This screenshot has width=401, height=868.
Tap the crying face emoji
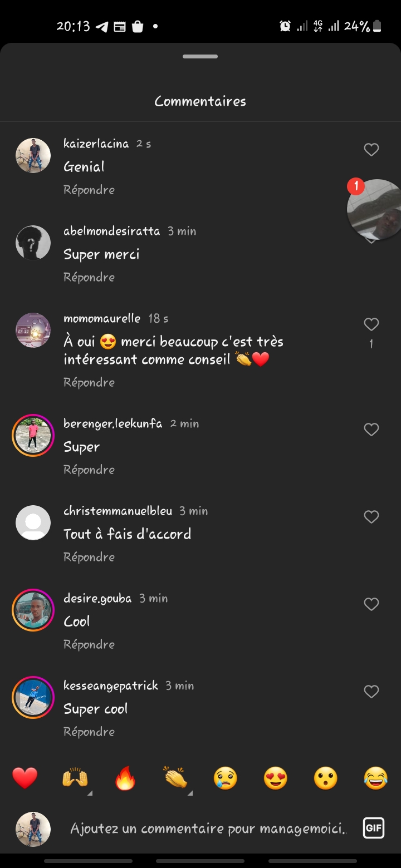[x=226, y=778]
